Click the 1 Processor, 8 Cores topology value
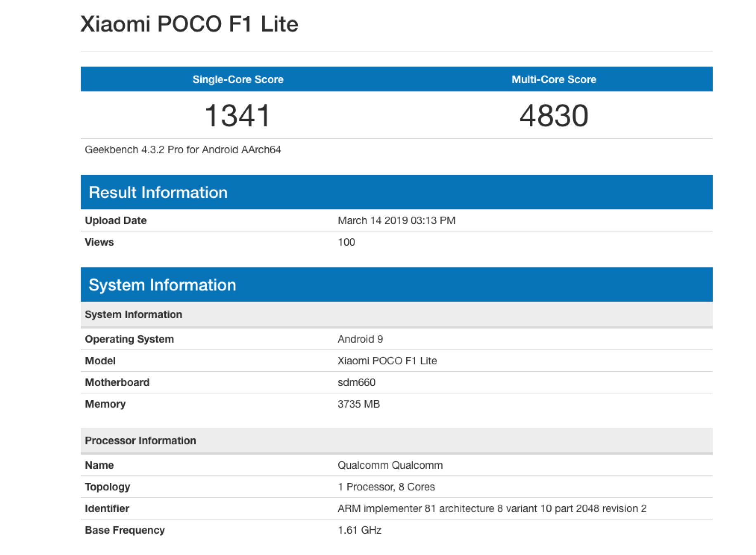The height and width of the screenshot is (555, 756). tap(386, 487)
